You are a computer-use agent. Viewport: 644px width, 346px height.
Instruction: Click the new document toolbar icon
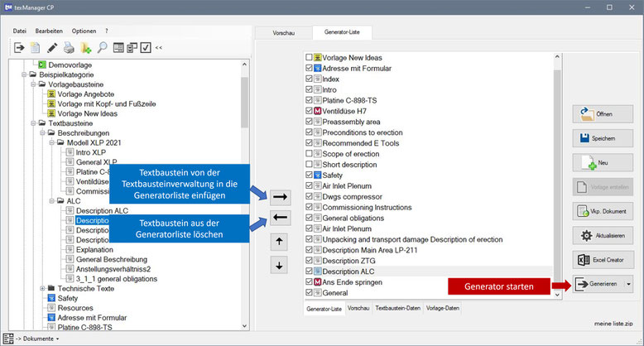(36, 48)
